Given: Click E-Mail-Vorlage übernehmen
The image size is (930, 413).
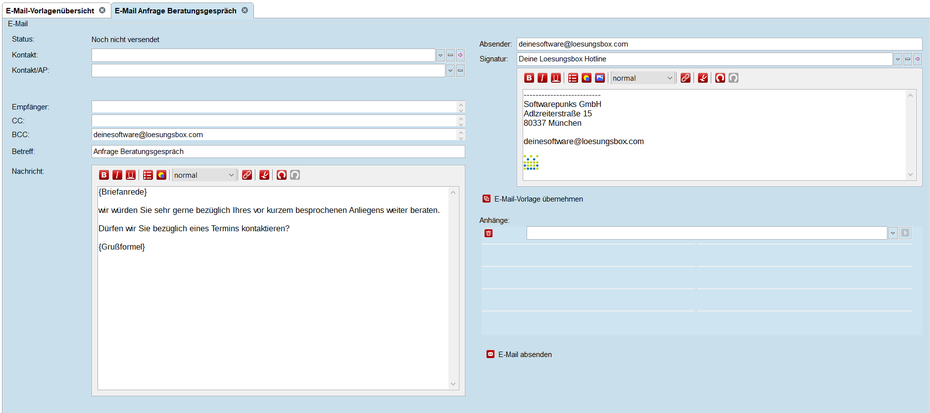Looking at the screenshot, I should coord(533,199).
